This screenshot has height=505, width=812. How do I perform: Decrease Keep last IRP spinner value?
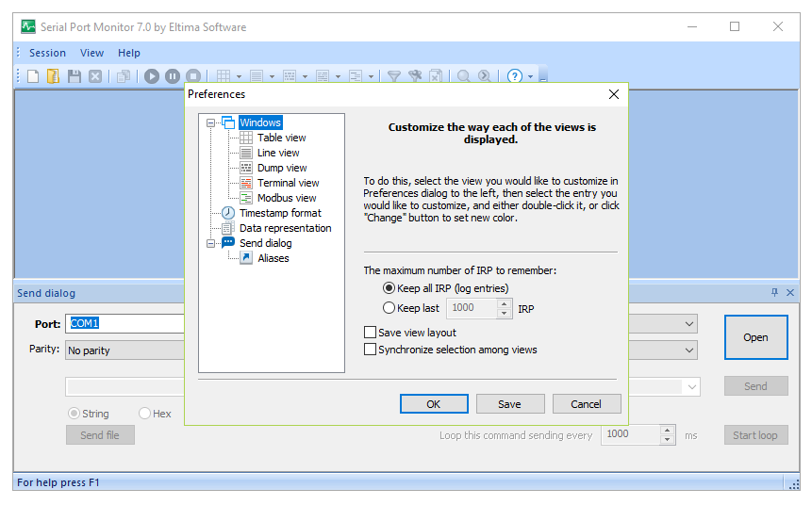[x=504, y=314]
